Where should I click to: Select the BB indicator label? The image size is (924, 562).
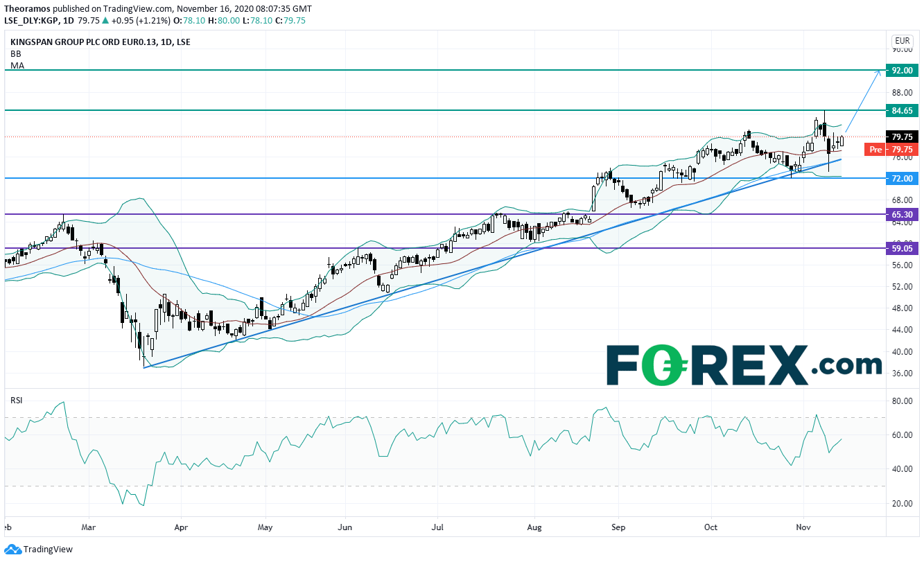pyautogui.click(x=15, y=53)
